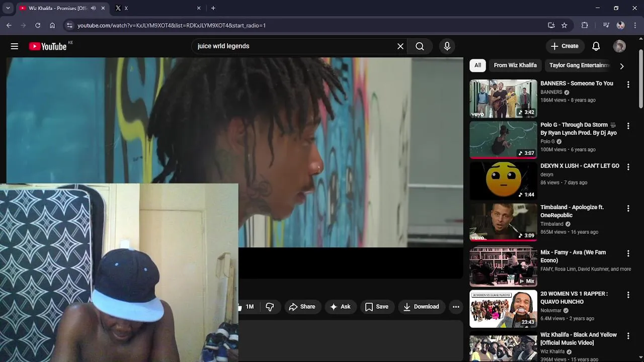
Task: Open the title 20 WOMEN VS 1 RAPPER
Action: 574,298
